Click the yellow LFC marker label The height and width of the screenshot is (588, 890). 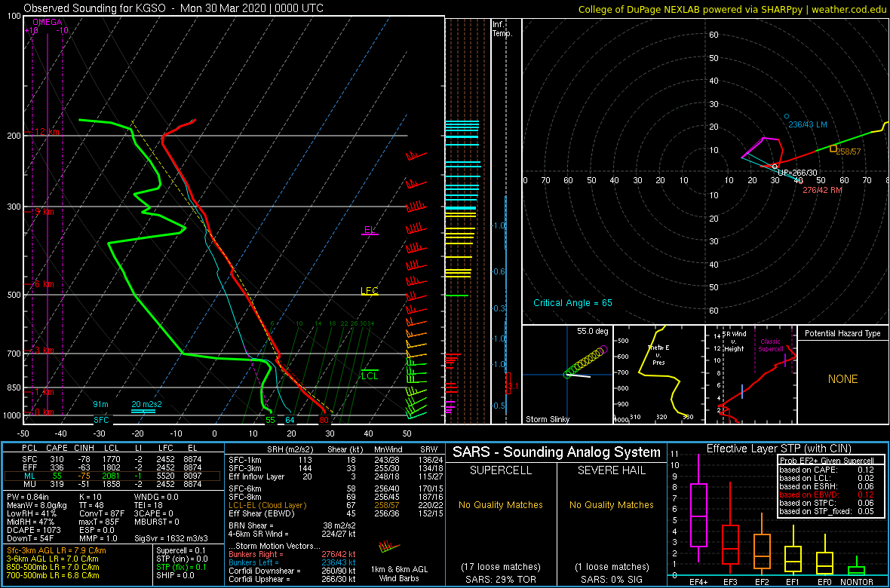(x=370, y=291)
